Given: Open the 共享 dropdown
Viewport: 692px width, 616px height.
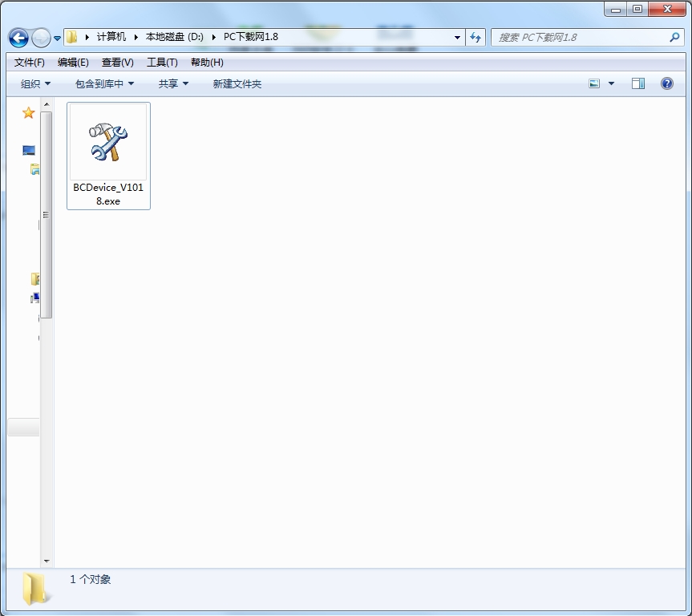Looking at the screenshot, I should pos(173,84).
